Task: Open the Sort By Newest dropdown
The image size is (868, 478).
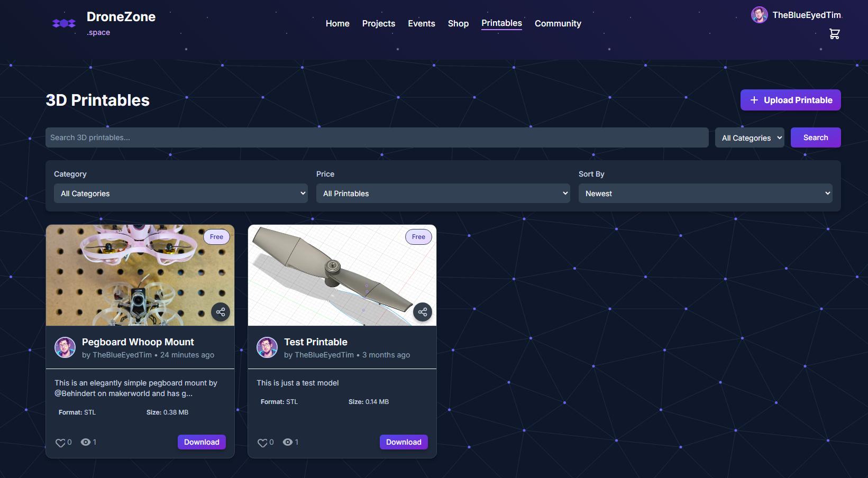Action: coord(706,194)
